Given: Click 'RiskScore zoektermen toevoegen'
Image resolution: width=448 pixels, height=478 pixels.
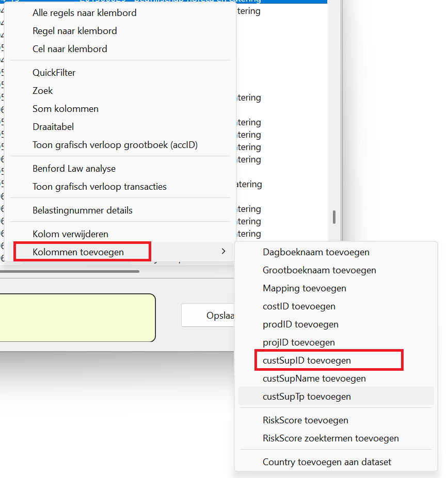Looking at the screenshot, I should tap(330, 438).
